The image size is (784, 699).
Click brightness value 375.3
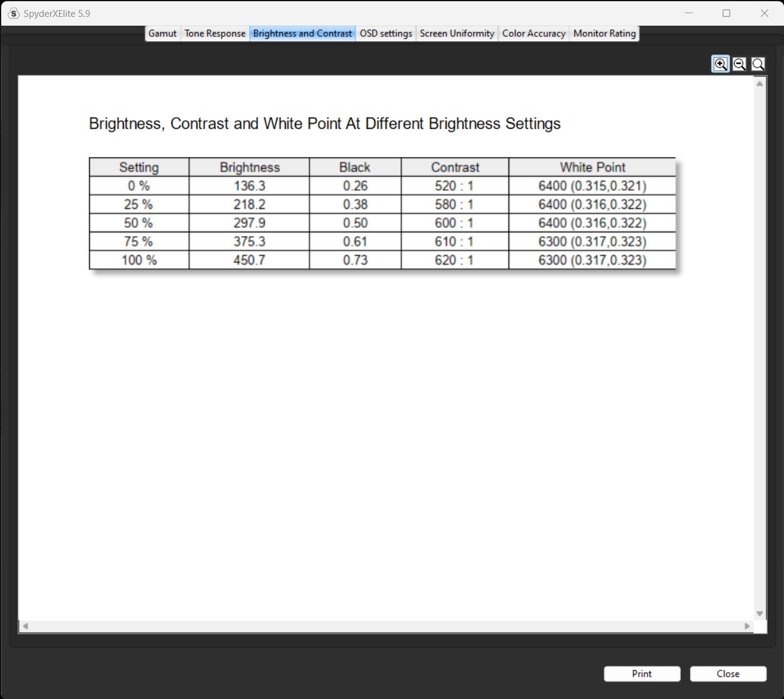(249, 242)
